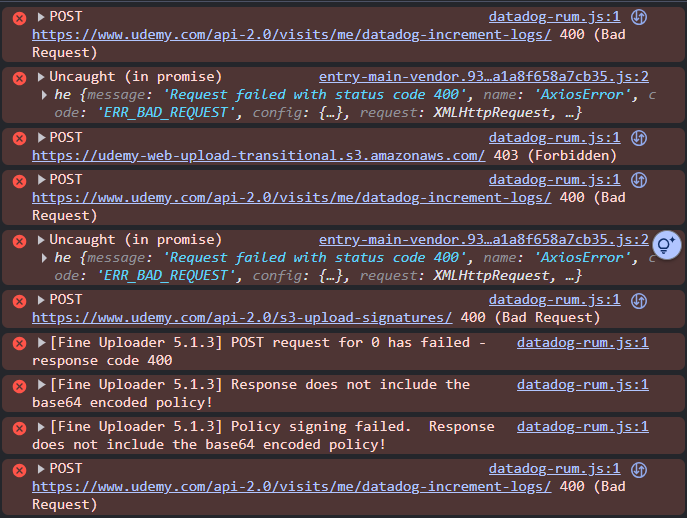Open the datadog-rum.js:1 link on the 'Policy signing failed' row

pos(583,427)
